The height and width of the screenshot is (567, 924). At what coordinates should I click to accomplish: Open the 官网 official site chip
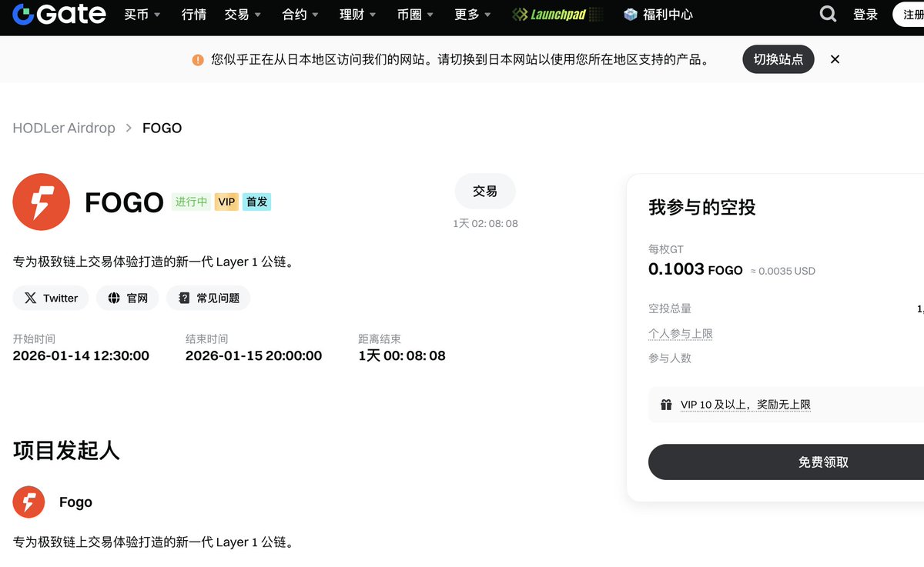pos(128,298)
